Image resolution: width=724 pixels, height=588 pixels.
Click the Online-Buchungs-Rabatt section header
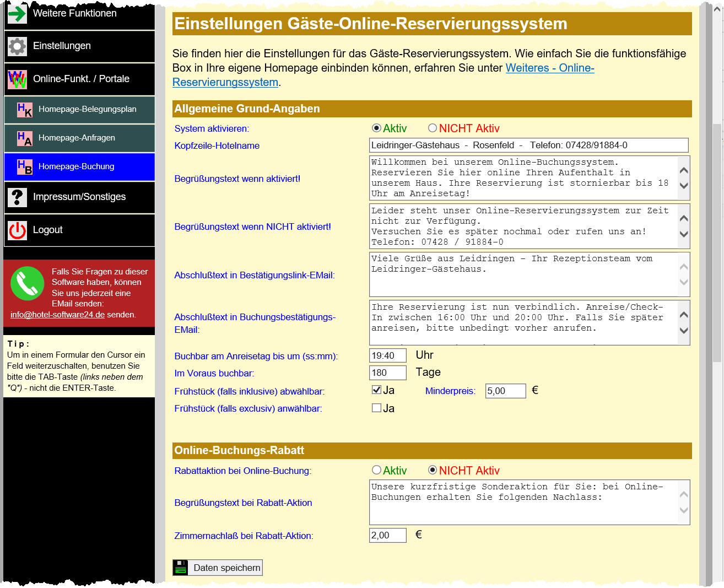click(x=432, y=451)
